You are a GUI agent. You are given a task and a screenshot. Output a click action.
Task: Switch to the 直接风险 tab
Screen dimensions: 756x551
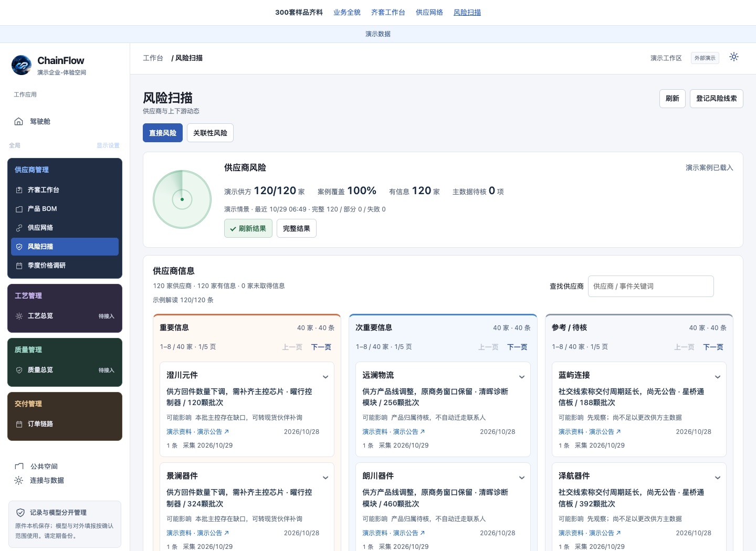pyautogui.click(x=163, y=133)
